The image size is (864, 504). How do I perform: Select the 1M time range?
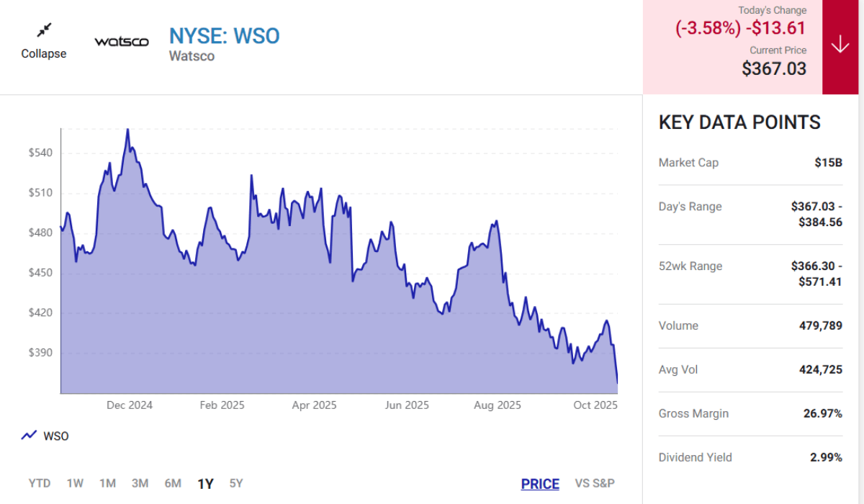[107, 483]
